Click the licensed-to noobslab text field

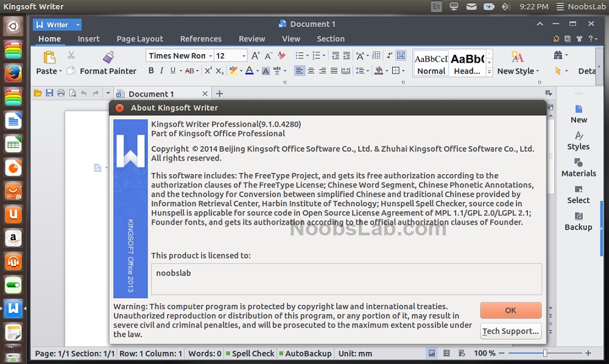[347, 279]
